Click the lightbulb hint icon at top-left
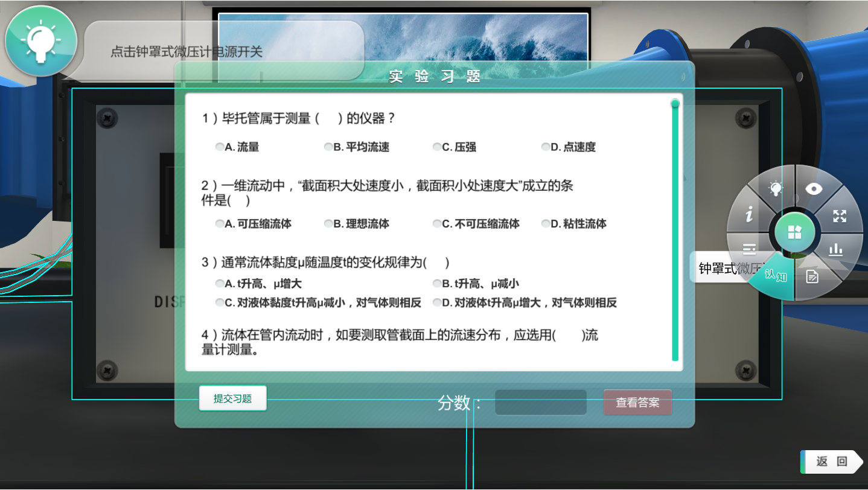 coord(40,41)
